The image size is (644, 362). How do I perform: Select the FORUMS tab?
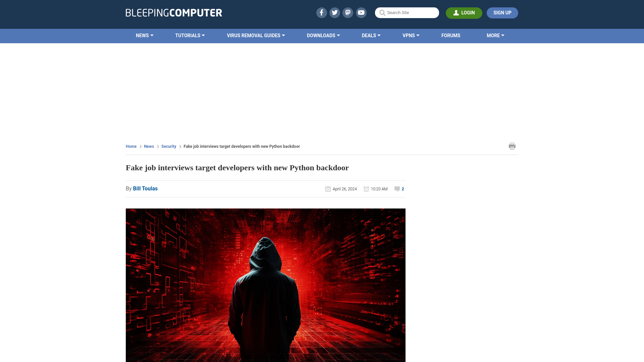click(451, 35)
